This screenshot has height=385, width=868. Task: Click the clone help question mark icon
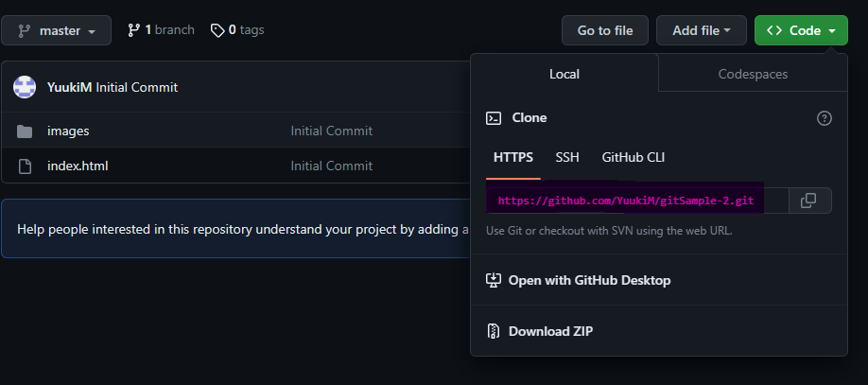(x=824, y=118)
